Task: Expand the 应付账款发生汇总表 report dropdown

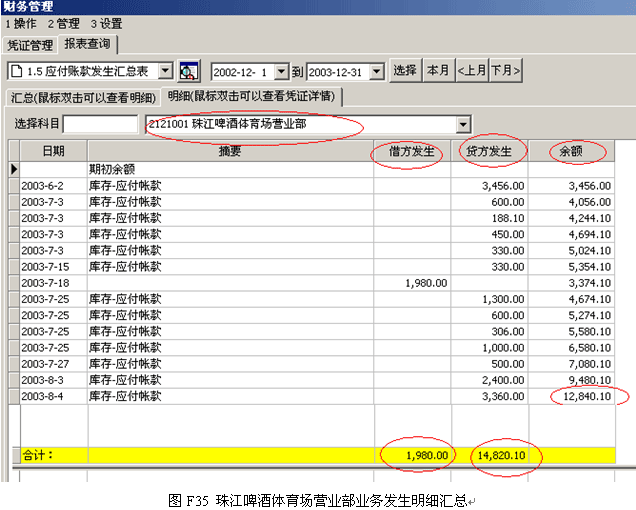Action: pos(166,71)
